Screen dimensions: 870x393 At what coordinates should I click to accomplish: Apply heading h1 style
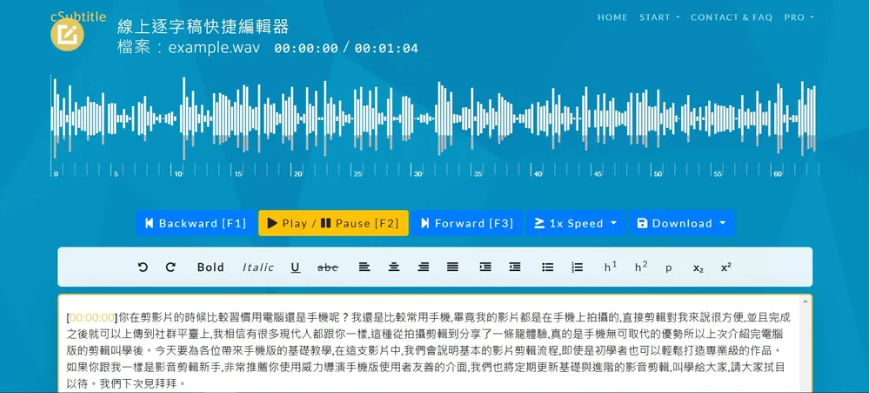[610, 267]
